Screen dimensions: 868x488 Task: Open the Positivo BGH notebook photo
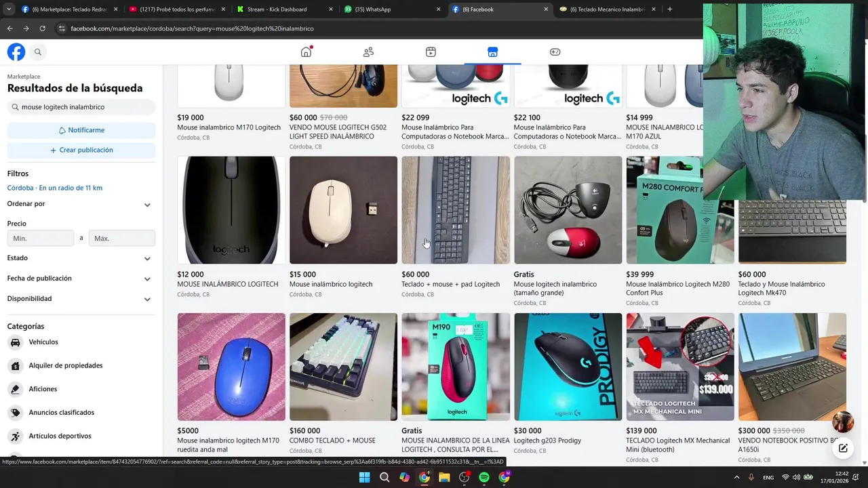coord(792,367)
